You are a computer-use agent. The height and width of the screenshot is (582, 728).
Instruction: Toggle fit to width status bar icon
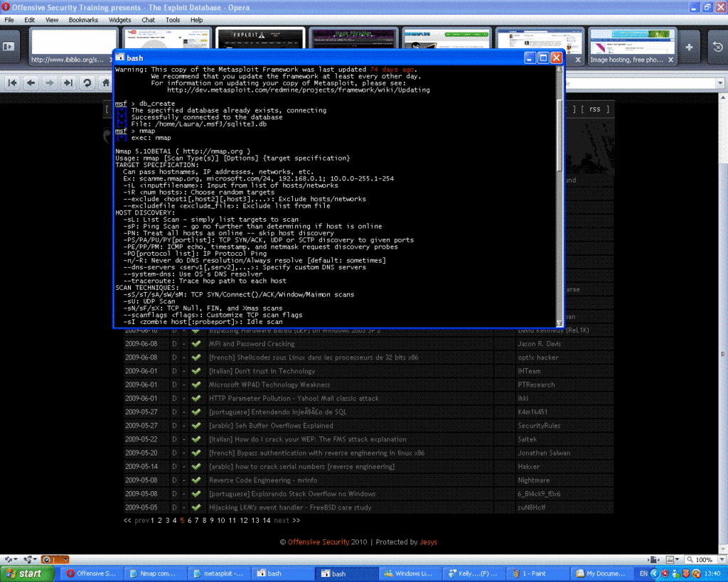(654, 560)
